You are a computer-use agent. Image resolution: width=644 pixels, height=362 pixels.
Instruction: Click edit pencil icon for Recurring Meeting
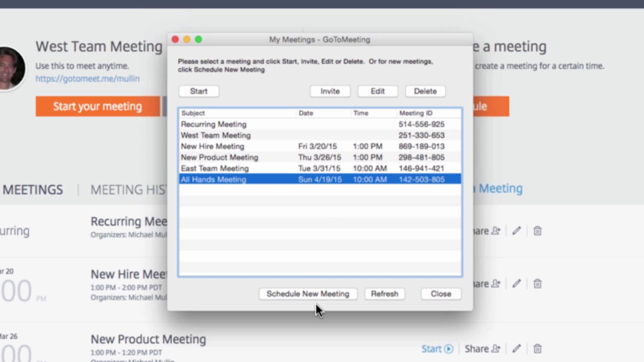click(x=516, y=231)
